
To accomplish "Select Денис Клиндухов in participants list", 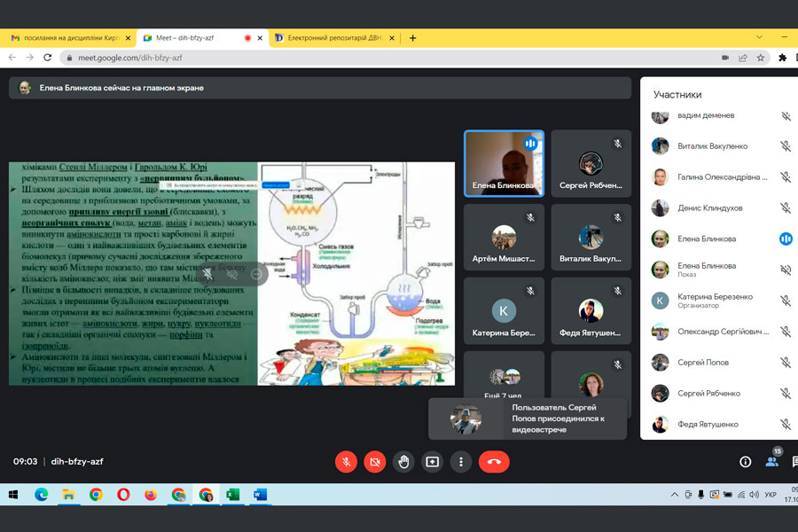I will pos(720,207).
